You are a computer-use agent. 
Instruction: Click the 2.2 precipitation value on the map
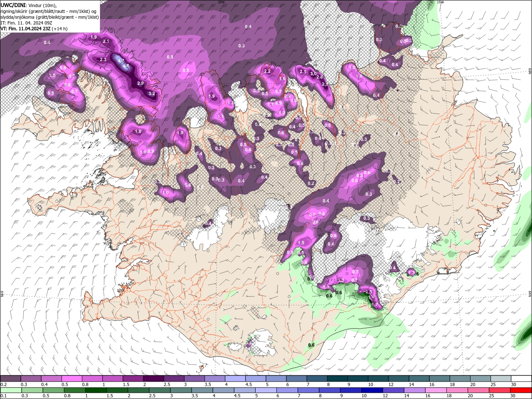pos(267,71)
